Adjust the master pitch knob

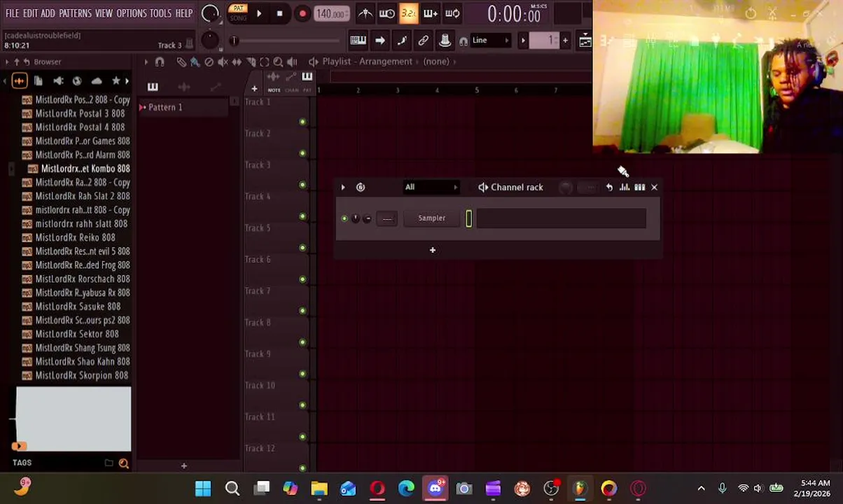[209, 40]
